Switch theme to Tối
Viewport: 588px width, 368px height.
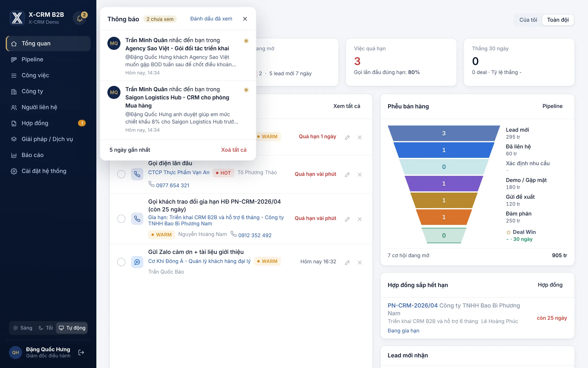click(45, 328)
